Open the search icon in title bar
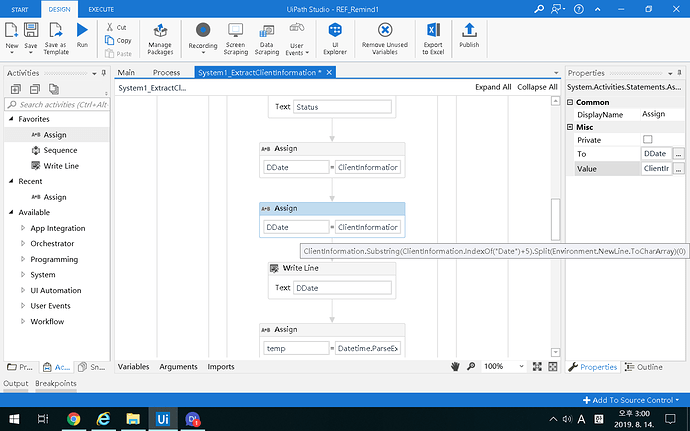 pos(539,9)
